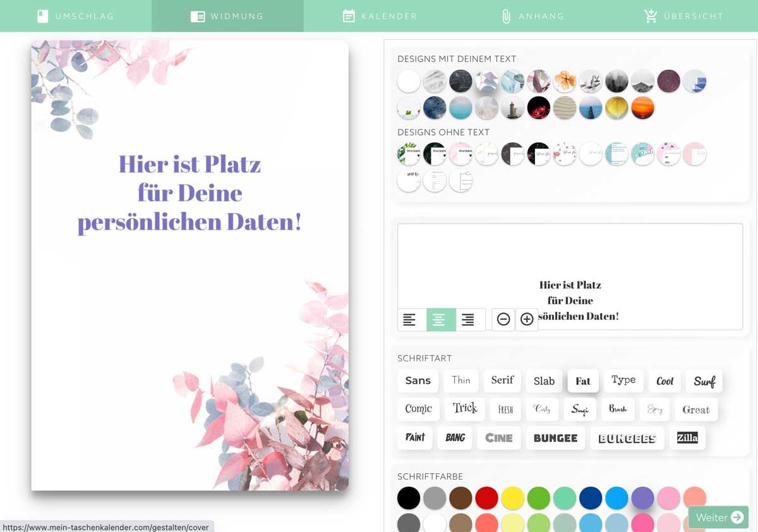Click the Weiter button
Viewport: 758px width, 532px height.
click(x=718, y=517)
